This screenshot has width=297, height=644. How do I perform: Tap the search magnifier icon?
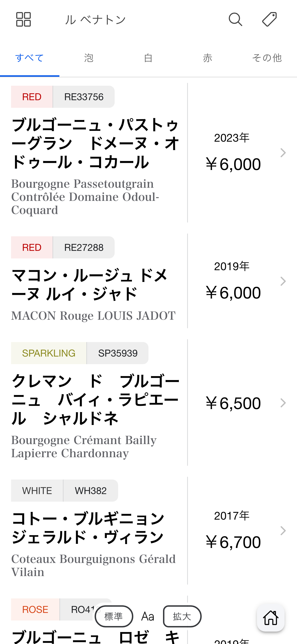235,20
